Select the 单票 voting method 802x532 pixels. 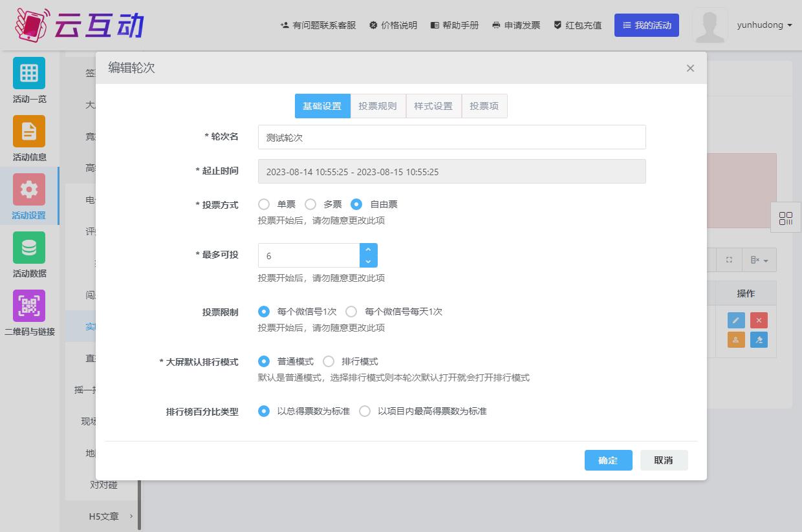click(x=264, y=204)
